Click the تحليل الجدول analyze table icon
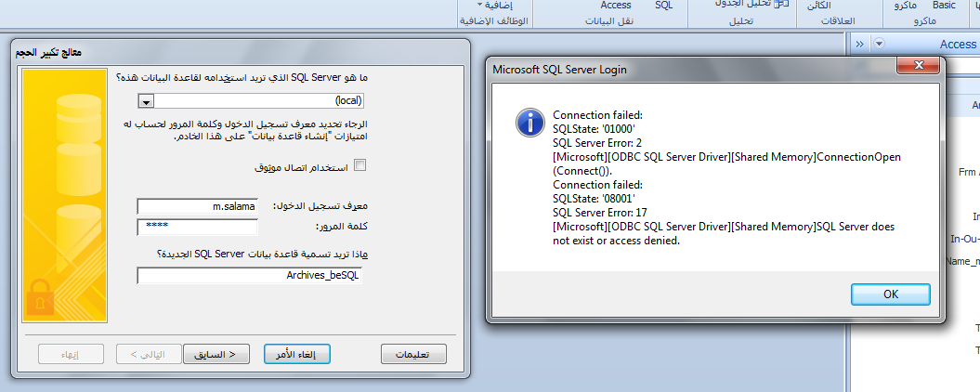 coord(780,4)
